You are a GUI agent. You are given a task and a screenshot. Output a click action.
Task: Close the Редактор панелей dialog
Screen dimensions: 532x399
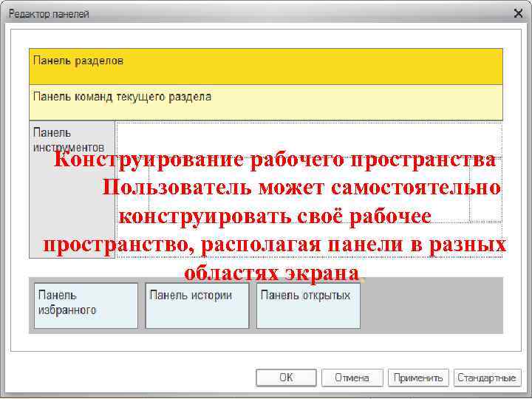click(x=518, y=13)
